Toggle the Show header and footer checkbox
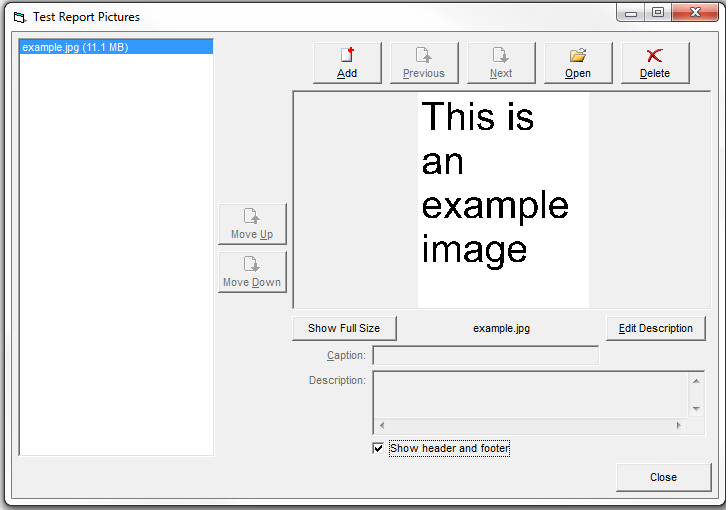This screenshot has height=510, width=728. (378, 449)
